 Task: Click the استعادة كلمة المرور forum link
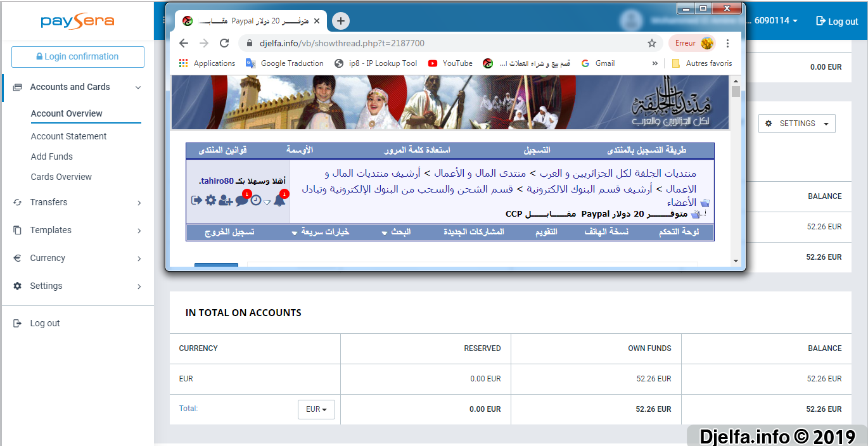(x=418, y=150)
